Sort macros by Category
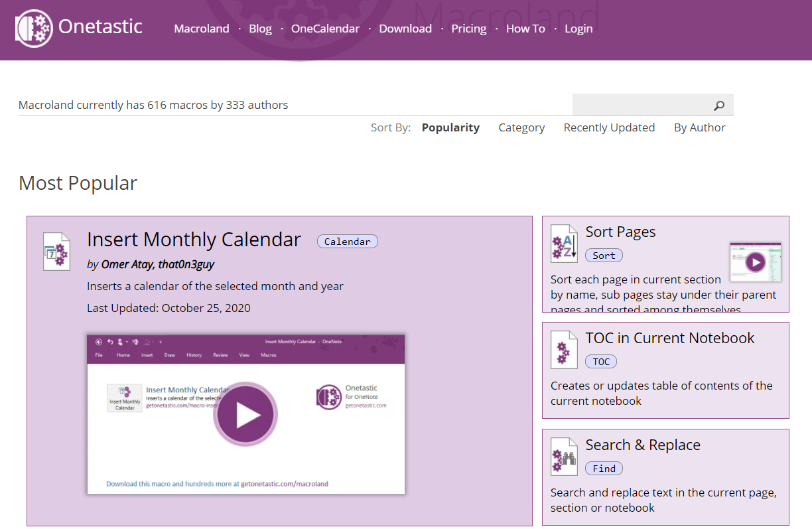The width and height of the screenshot is (812, 529). 521,127
